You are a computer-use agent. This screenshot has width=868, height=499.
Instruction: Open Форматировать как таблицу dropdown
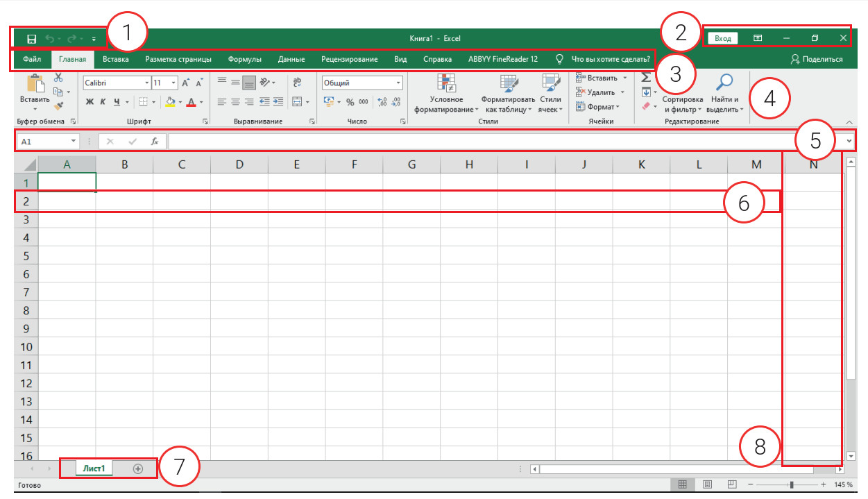pyautogui.click(x=508, y=92)
